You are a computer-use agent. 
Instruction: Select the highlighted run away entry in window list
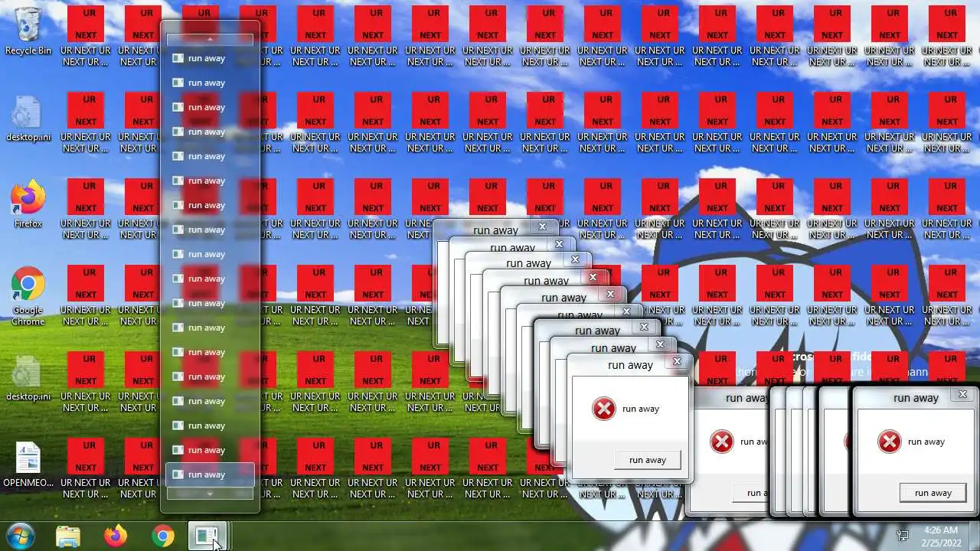[210, 474]
